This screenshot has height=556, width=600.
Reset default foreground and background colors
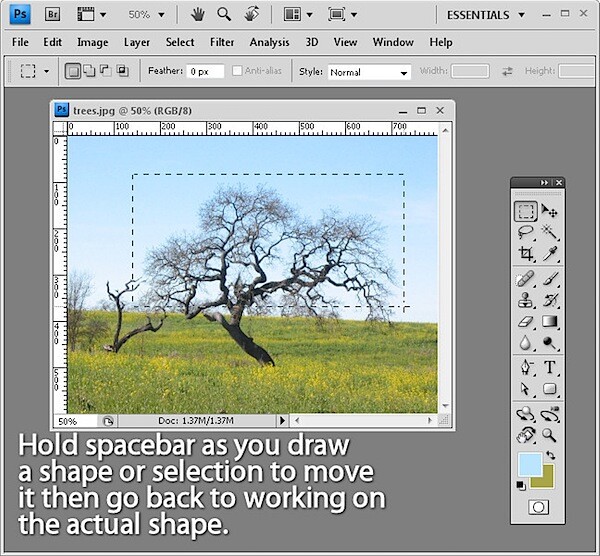(x=521, y=486)
